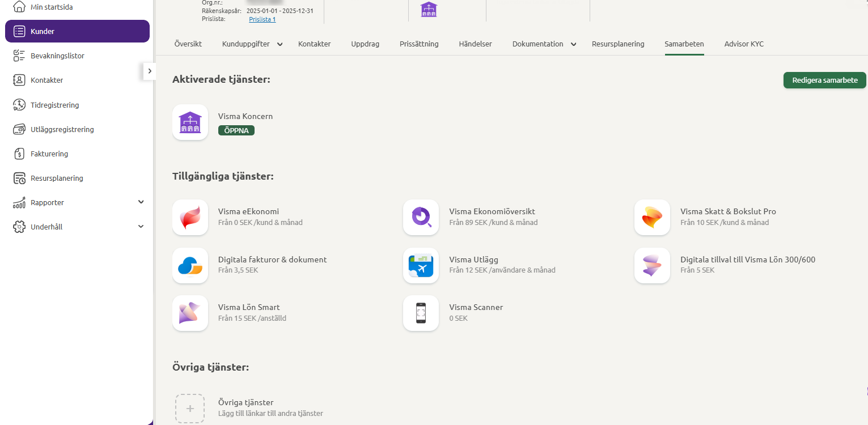
Task: Click the Visma Ekonomiöversikt icon
Action: pos(421,217)
